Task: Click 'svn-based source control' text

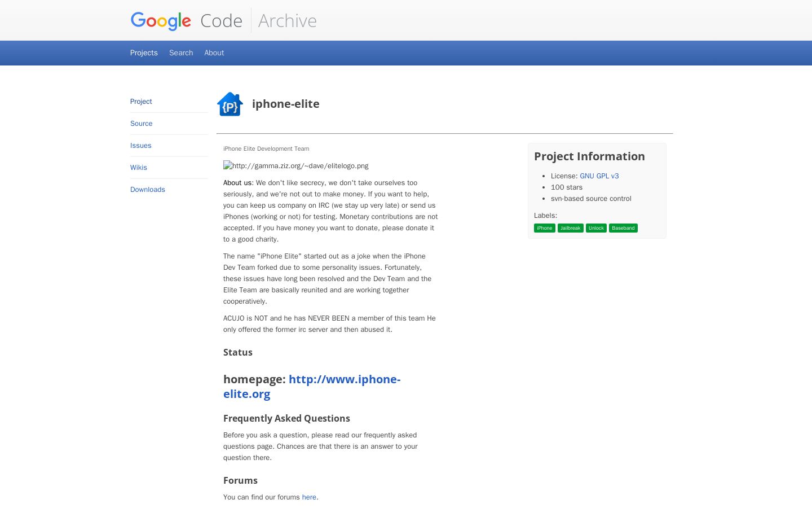Action: 591,199
